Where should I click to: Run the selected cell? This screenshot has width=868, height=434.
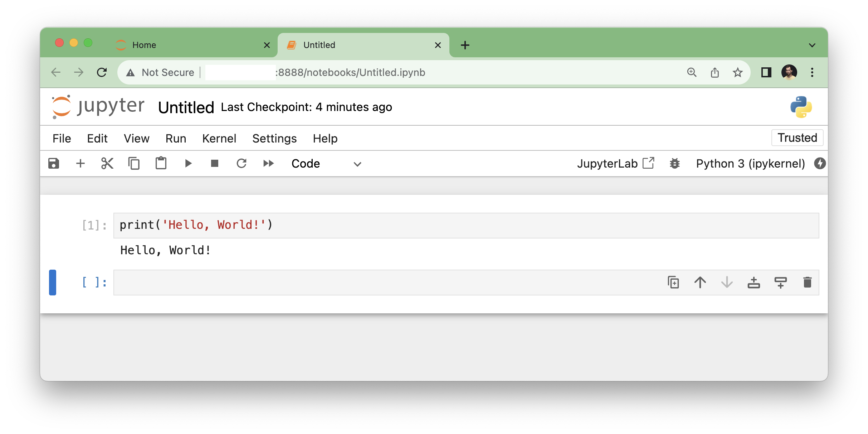pos(188,164)
